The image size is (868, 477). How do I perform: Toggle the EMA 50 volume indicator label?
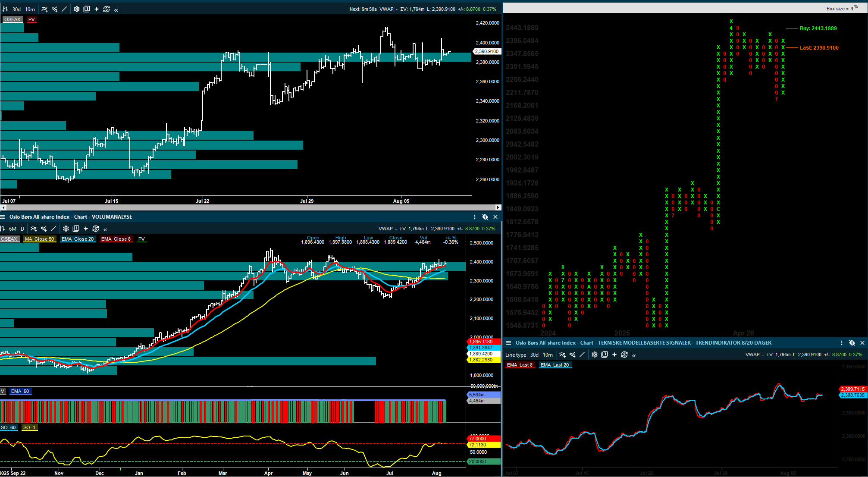pos(20,391)
